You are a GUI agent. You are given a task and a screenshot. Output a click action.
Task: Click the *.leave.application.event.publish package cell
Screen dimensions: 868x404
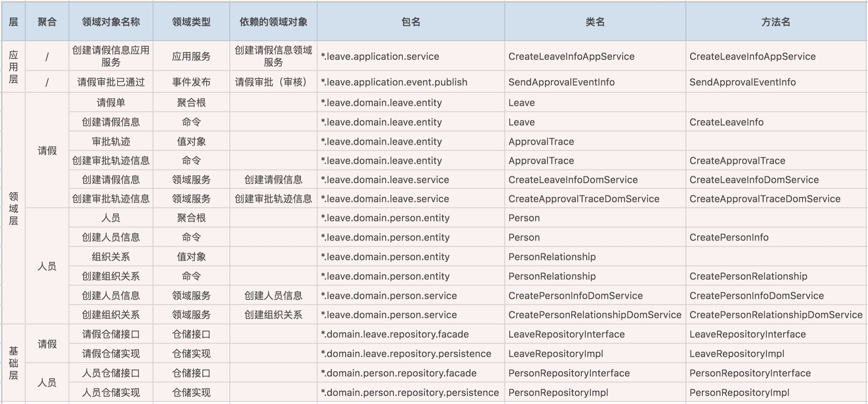coord(394,82)
